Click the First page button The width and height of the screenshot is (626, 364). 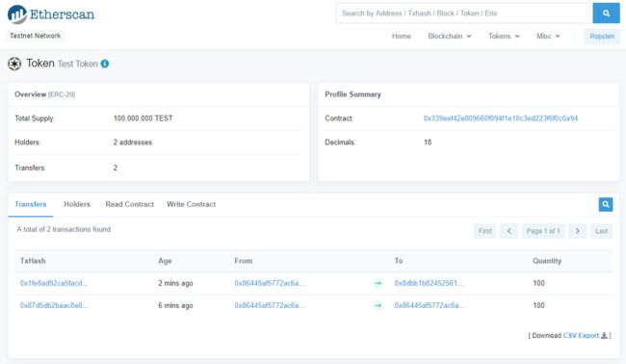[485, 231]
